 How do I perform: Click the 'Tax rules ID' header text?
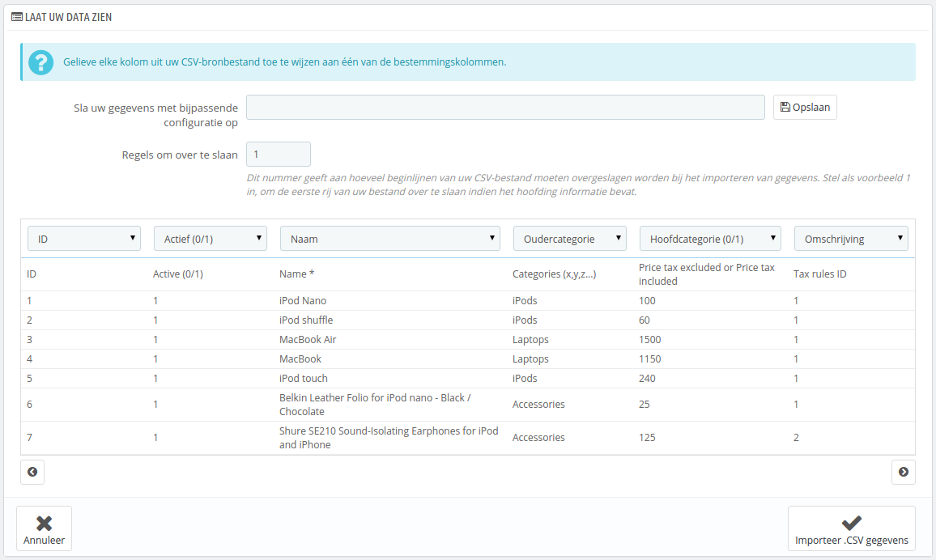pyautogui.click(x=819, y=274)
